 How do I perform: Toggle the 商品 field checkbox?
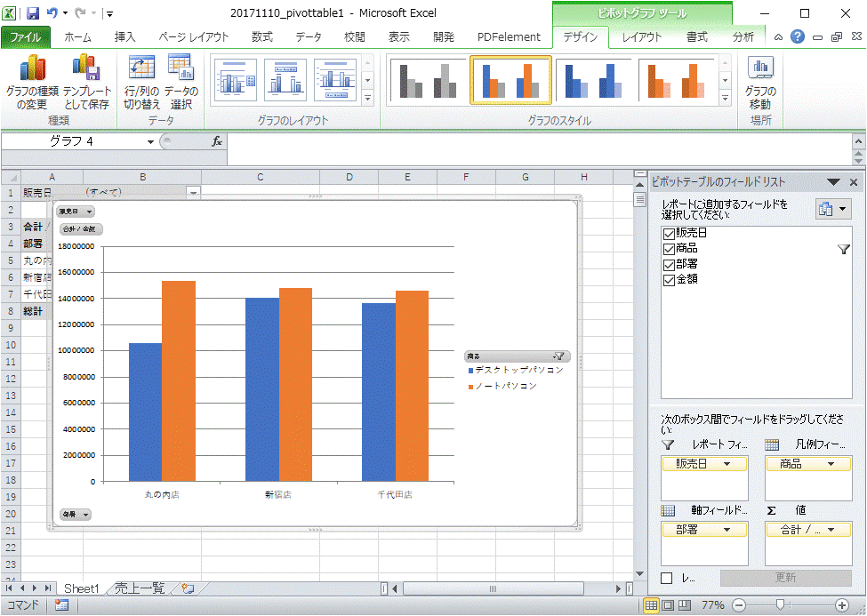[x=669, y=249]
